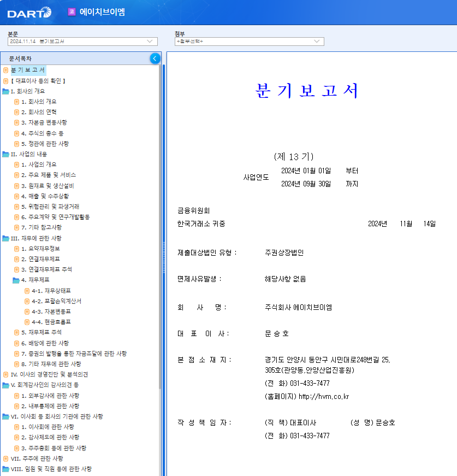Open '5. 위험관리 및 파생거래' section
Image resolution: width=457 pixels, height=476 pixels.
click(x=50, y=207)
